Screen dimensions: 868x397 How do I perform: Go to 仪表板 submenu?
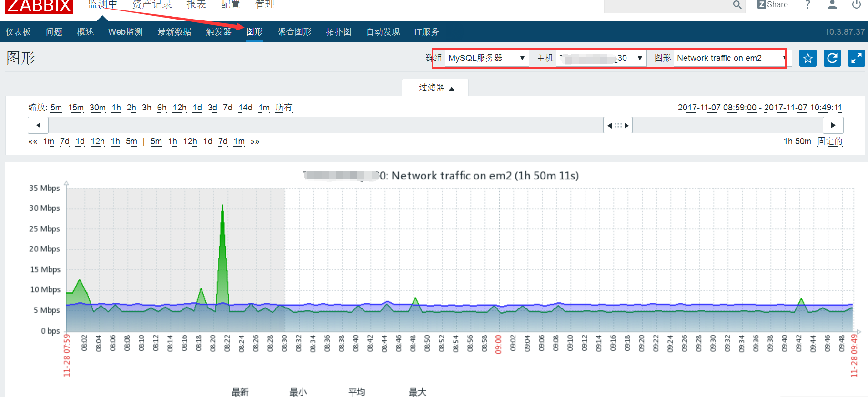click(18, 32)
